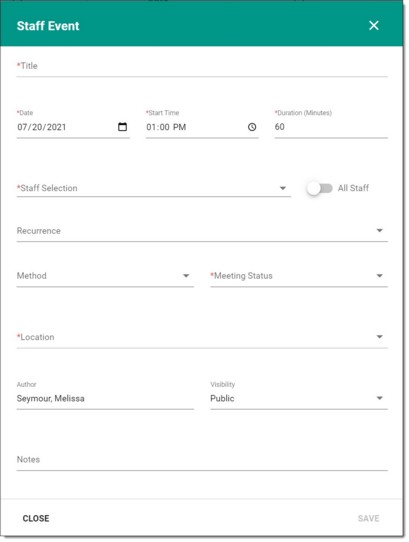Open the clock icon in Start Time field
The image size is (409, 542).
(252, 127)
